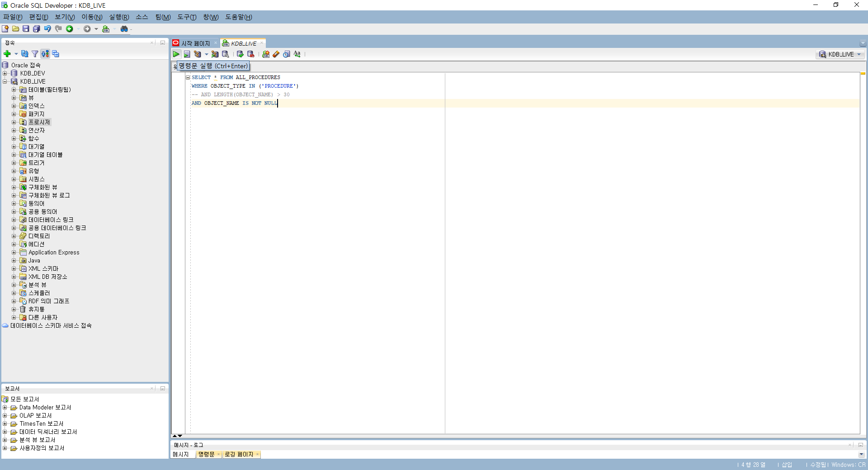Expand the 패키지 node
This screenshot has height=470, width=868.
pyautogui.click(x=14, y=114)
